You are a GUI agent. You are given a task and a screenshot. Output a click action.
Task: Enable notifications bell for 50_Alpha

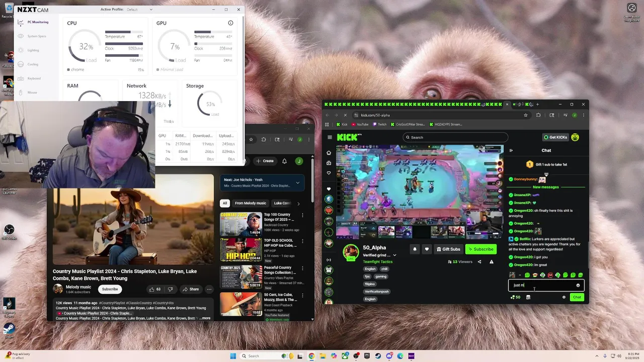click(415, 249)
